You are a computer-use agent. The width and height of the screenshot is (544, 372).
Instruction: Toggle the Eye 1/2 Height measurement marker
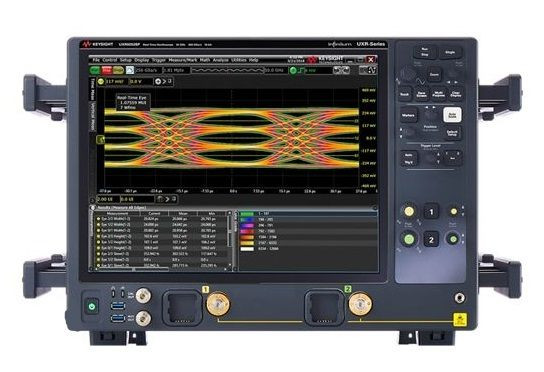tap(99, 242)
